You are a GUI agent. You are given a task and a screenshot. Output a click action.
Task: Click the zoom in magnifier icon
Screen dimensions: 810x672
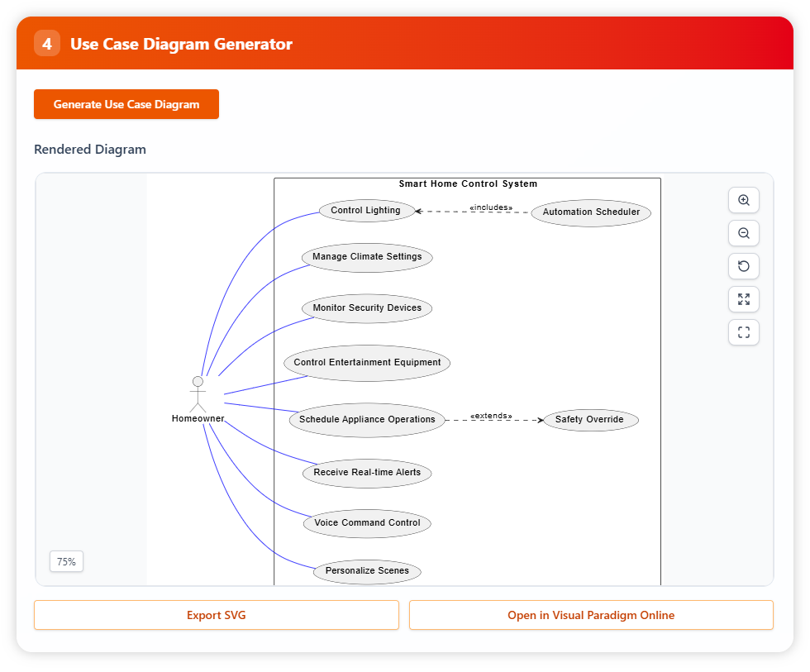tap(743, 200)
